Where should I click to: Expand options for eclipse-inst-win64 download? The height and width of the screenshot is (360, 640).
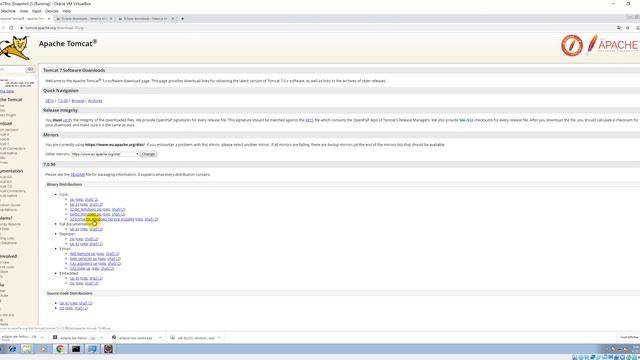pyautogui.click(x=160, y=338)
